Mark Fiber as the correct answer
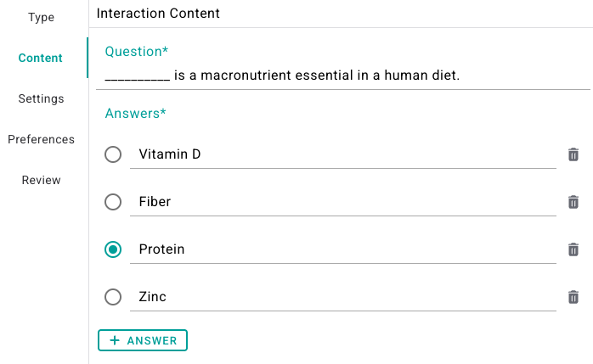This screenshot has width=593, height=364. coord(113,202)
